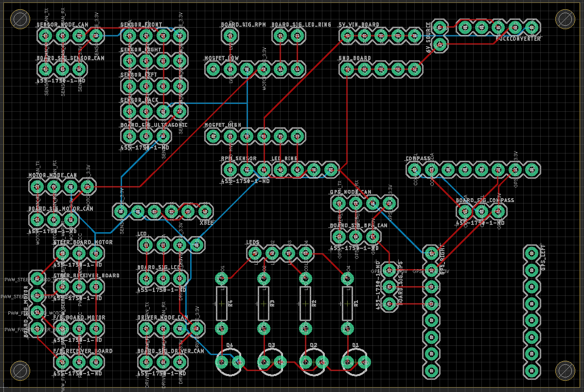Select resistor R1 body

(347, 304)
